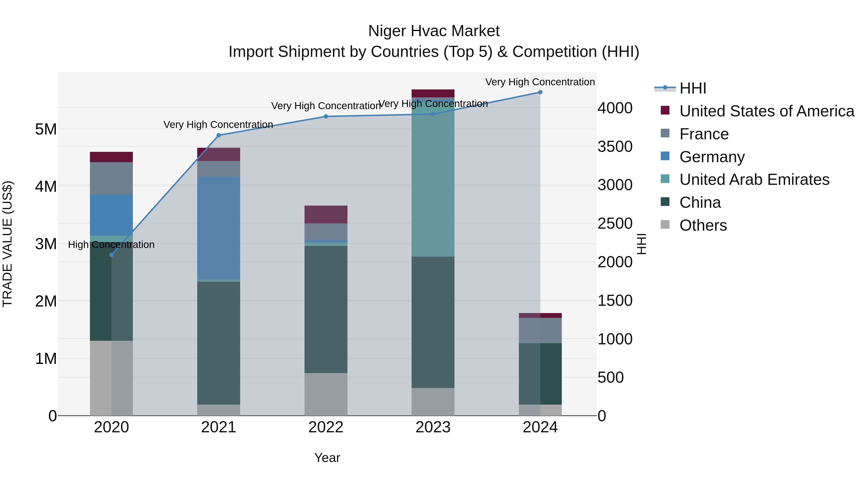Select the 2020 HHI data point
868x488 pixels.
pos(112,255)
